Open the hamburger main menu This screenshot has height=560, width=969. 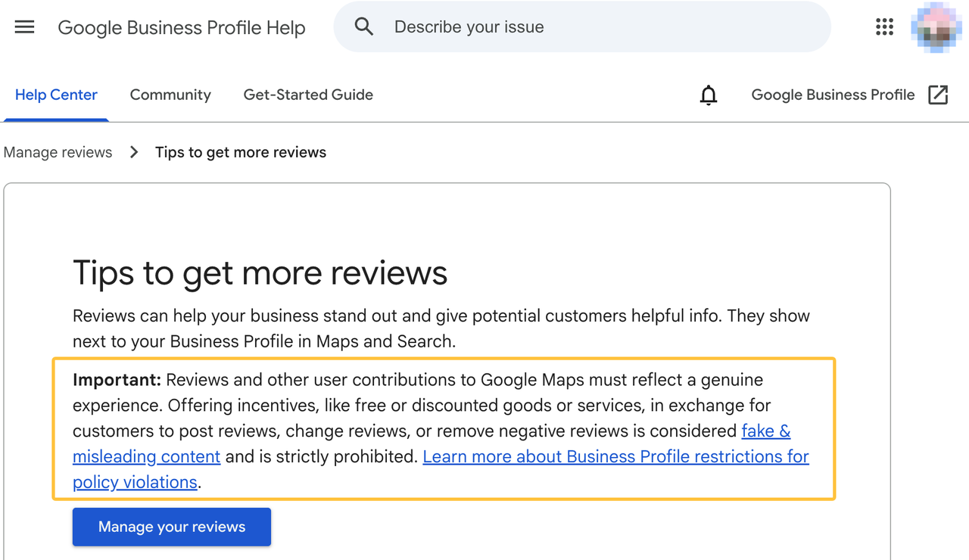[24, 27]
